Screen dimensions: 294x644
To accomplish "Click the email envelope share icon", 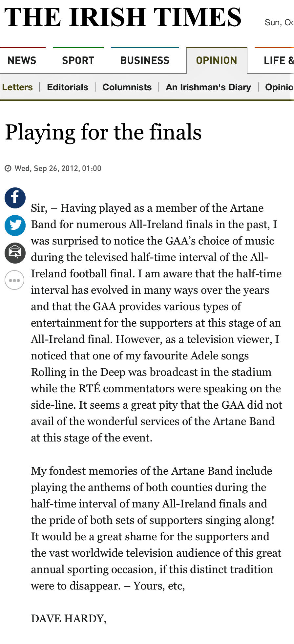I will point(15,253).
